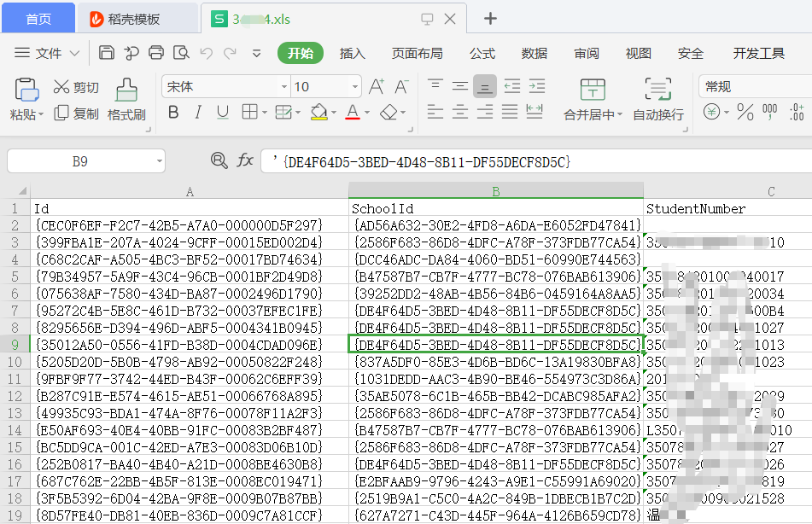Select the Format Painter brush
Viewport: 812px width, 524px height.
126,90
